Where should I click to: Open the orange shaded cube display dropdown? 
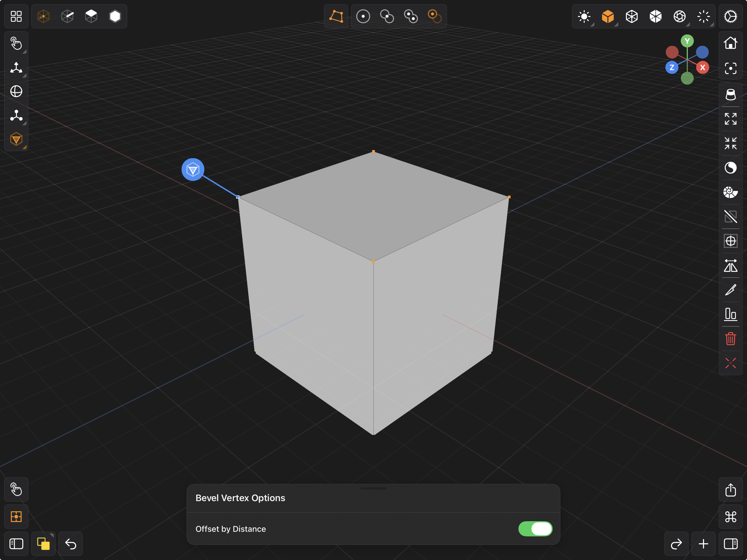pyautogui.click(x=608, y=16)
